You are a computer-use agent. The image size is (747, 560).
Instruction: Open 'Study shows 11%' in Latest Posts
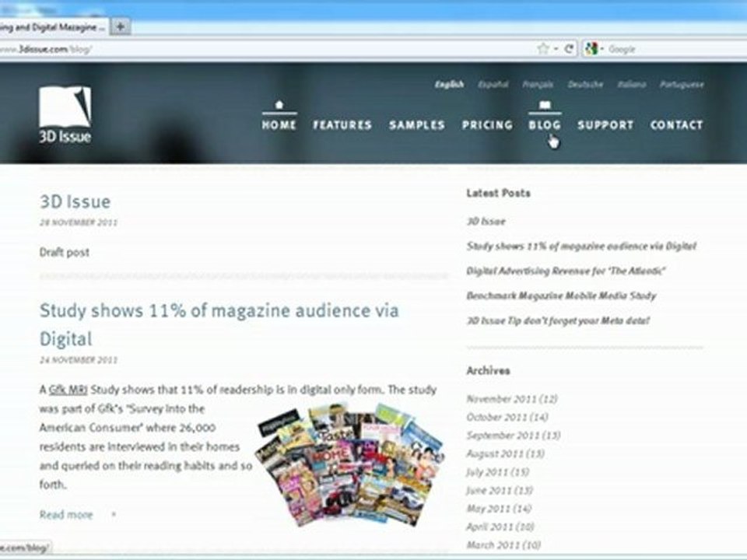click(x=581, y=247)
